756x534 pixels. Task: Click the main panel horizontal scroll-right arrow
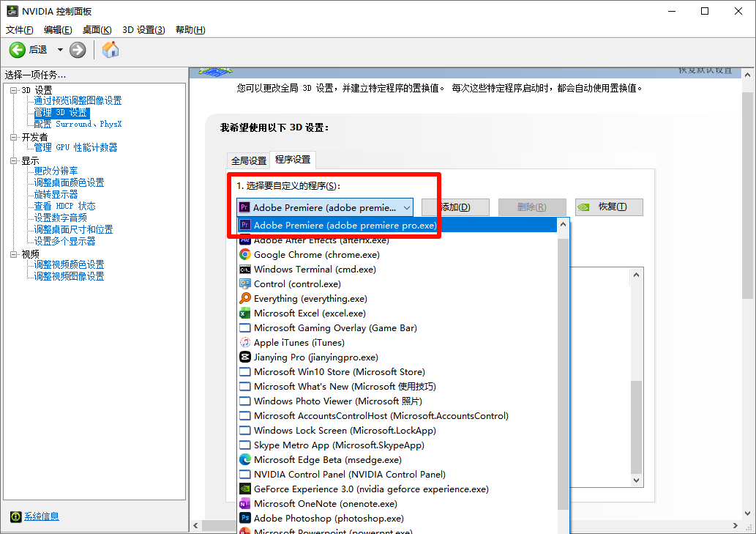pyautogui.click(x=736, y=525)
